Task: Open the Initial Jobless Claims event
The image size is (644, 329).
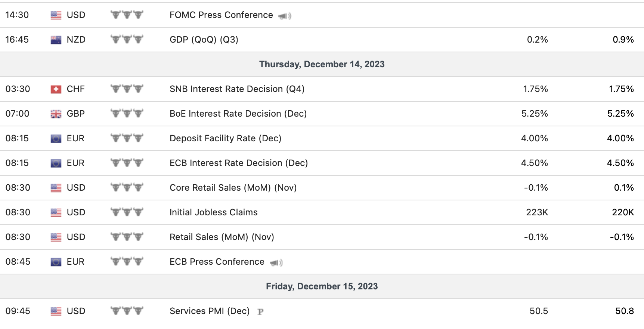Action: [213, 212]
